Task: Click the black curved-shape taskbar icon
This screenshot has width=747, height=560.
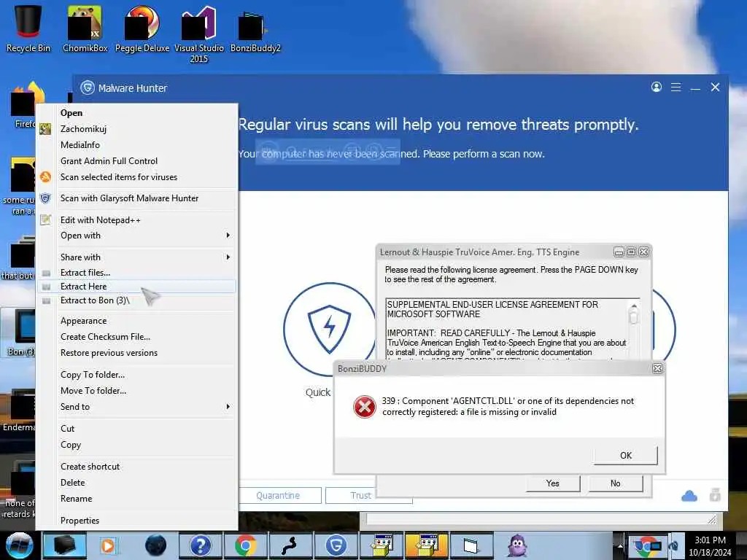Action: tap(290, 545)
